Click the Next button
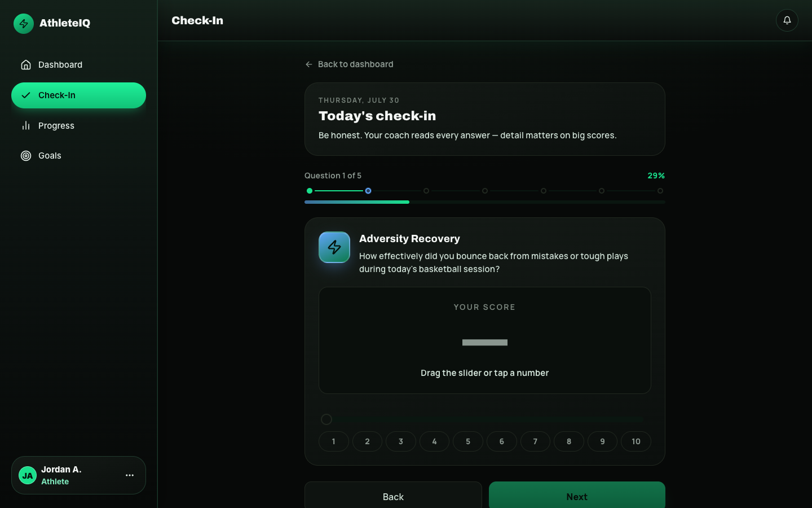The image size is (812, 508). pyautogui.click(x=577, y=495)
